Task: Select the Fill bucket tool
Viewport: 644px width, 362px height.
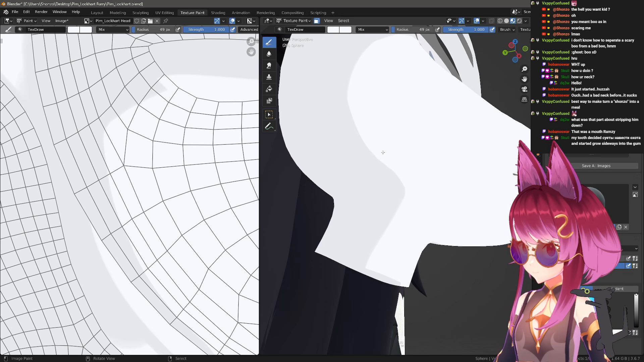Action: point(269,89)
